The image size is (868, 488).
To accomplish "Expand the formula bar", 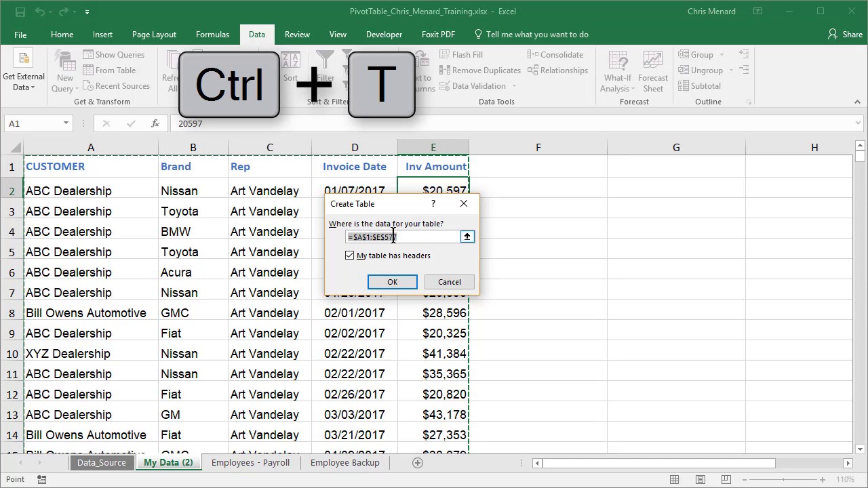I will (x=859, y=123).
